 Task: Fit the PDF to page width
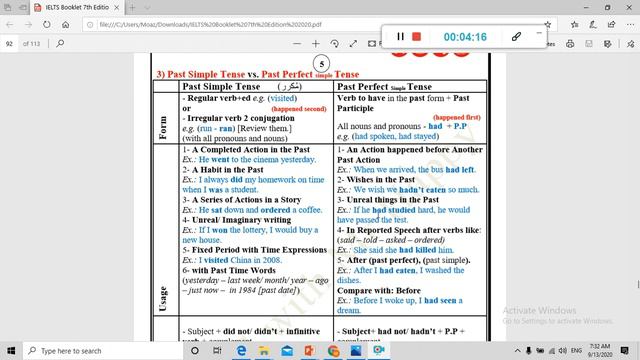tap(372, 43)
